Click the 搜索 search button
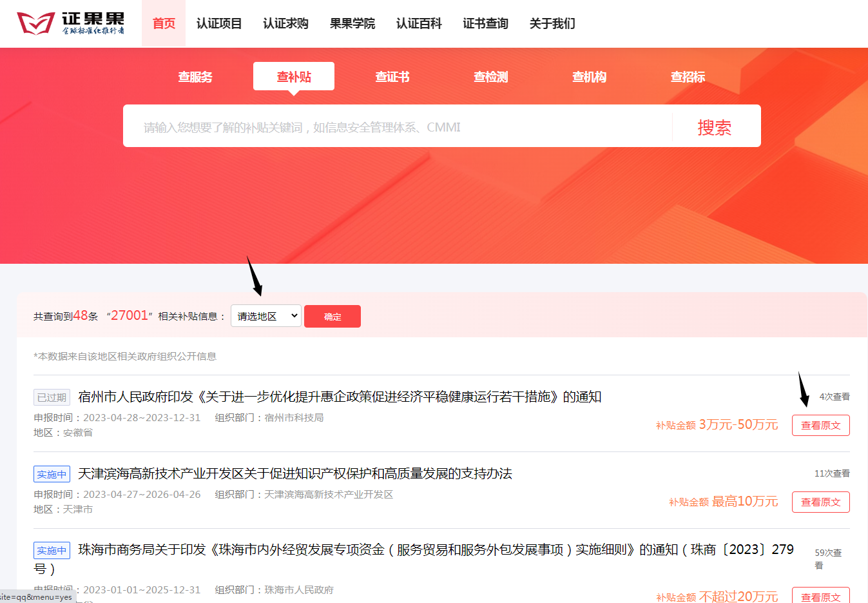 click(714, 127)
